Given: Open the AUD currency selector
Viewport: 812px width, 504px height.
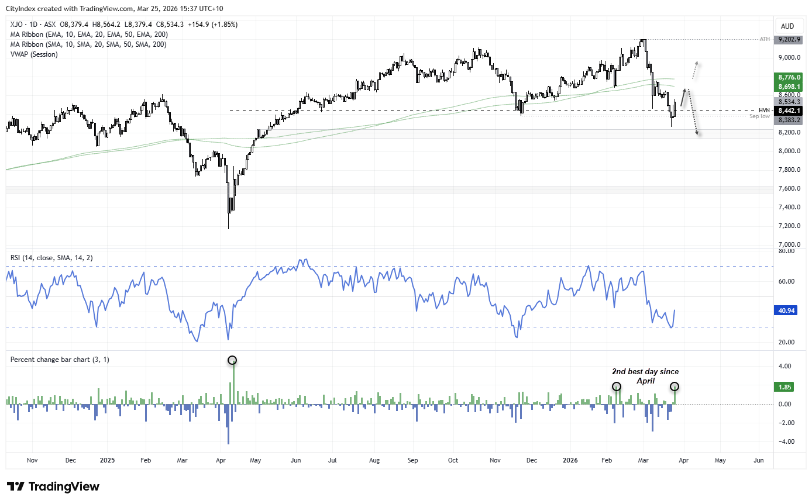Looking at the screenshot, I should 788,26.
